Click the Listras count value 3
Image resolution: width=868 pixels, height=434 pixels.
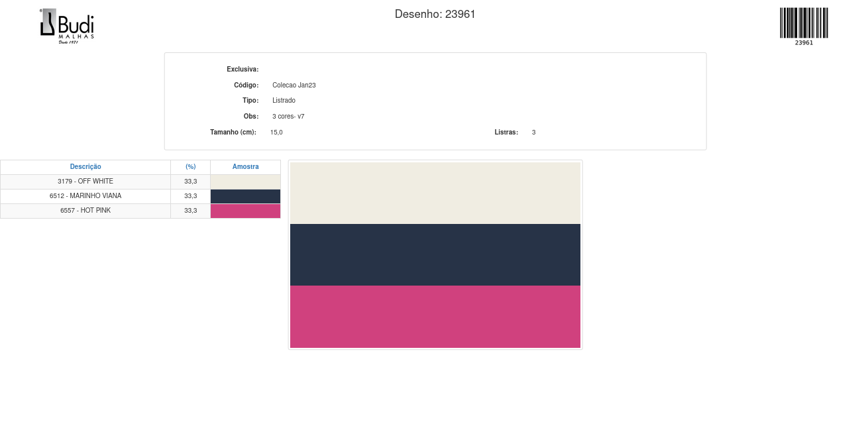click(533, 133)
